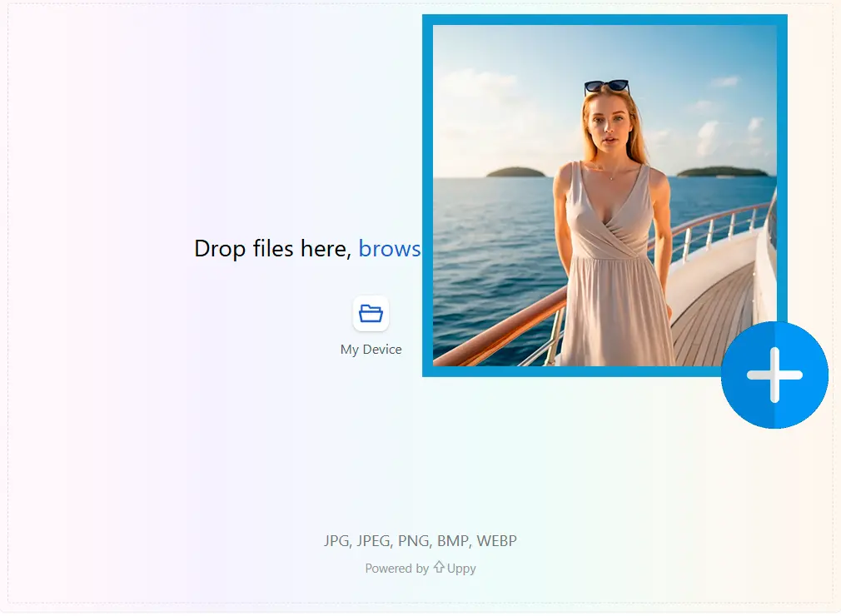Click the JPG, JPEG, PNG format notice
Screen dimensions: 841x616
420,540
